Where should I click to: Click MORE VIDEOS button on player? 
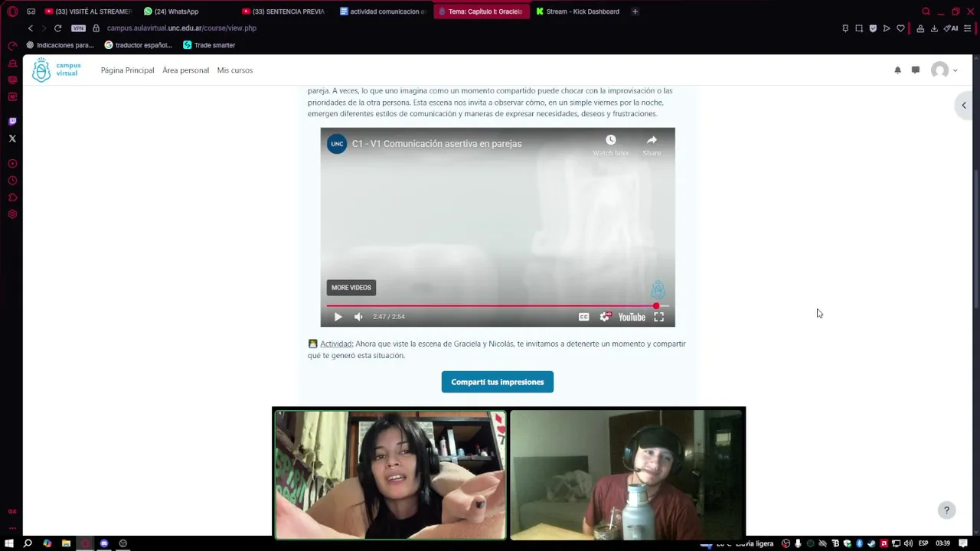(351, 288)
